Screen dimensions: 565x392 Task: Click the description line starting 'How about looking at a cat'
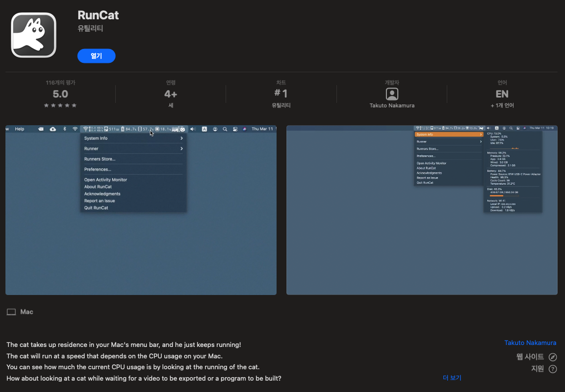pos(144,378)
